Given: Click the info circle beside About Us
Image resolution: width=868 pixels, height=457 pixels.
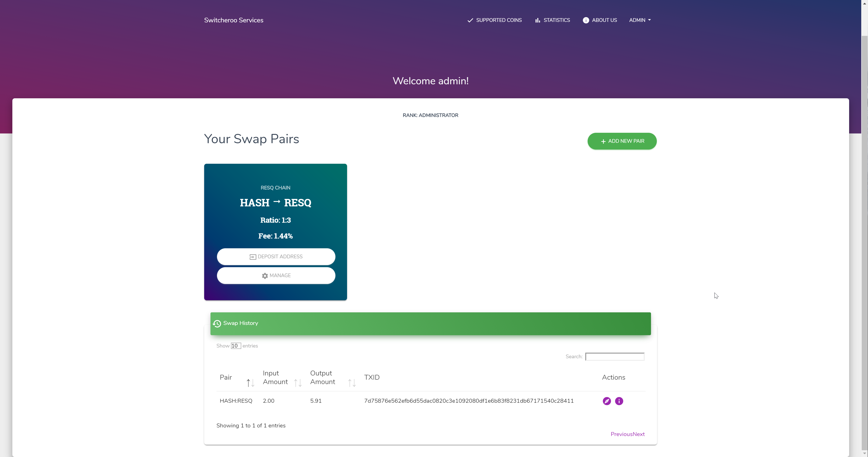Looking at the screenshot, I should pyautogui.click(x=586, y=20).
